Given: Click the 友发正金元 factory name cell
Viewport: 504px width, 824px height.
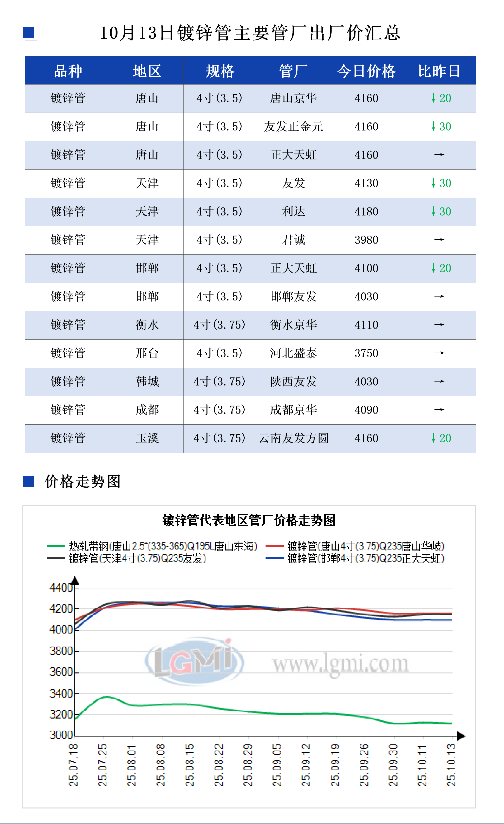Looking at the screenshot, I should click(x=293, y=127).
